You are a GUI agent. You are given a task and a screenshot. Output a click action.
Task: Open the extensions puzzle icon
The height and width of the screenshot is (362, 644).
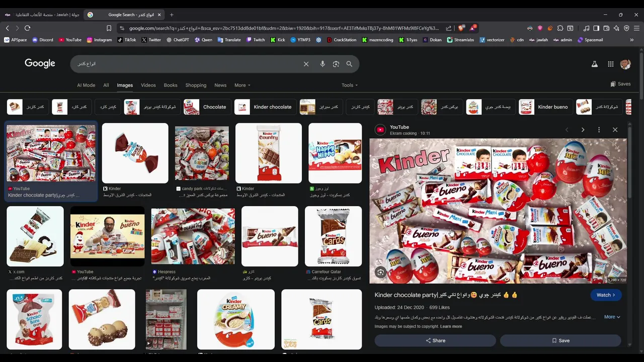[x=560, y=28]
